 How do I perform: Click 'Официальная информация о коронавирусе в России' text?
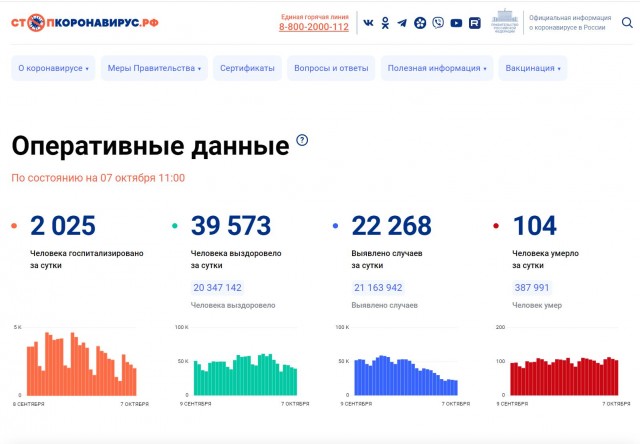click(570, 22)
